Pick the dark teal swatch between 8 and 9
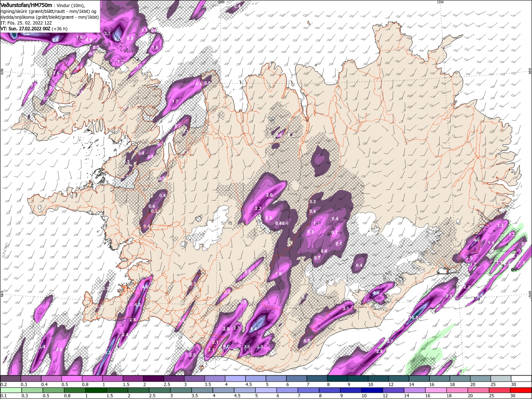The height and width of the screenshot is (399, 532). click(x=337, y=379)
